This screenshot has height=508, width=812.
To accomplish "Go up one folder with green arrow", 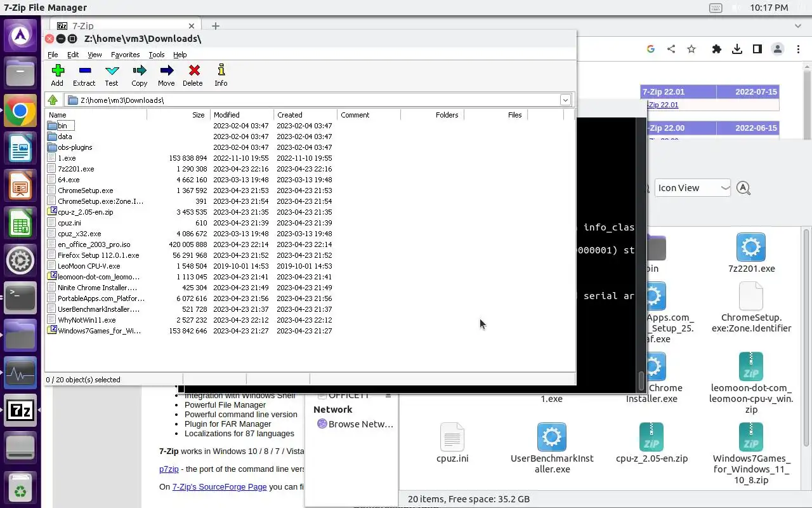I will coord(53,100).
